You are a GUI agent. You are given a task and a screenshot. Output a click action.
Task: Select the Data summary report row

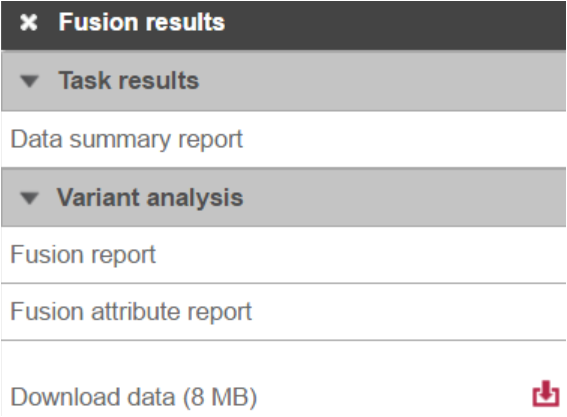tap(284, 140)
